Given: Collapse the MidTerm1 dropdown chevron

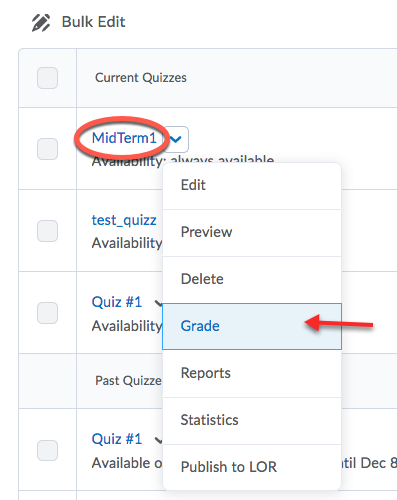Looking at the screenshot, I should [176, 139].
